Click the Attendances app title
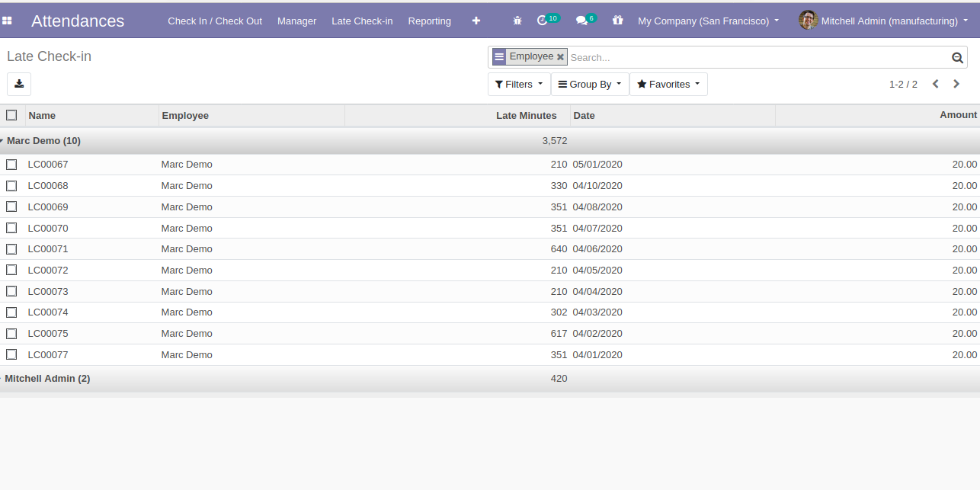The image size is (980, 490). 78,21
